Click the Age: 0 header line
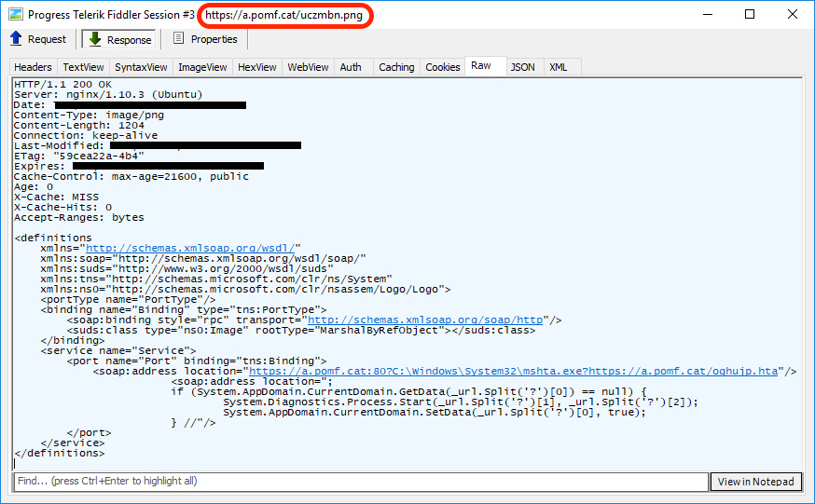The image size is (815, 504). 34,186
